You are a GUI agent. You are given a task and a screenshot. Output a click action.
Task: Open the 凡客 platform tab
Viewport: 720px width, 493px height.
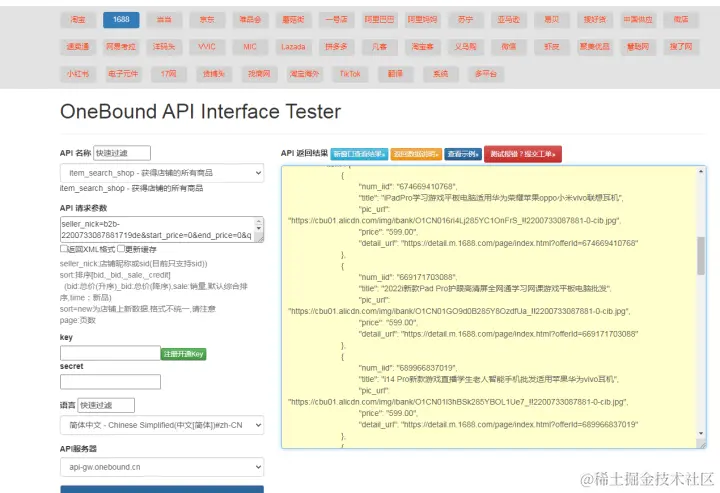click(379, 47)
